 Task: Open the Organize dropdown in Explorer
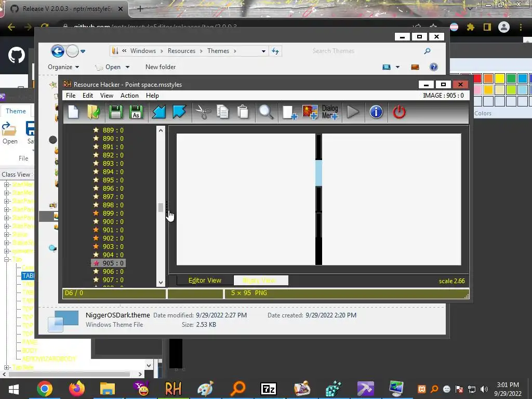(63, 67)
